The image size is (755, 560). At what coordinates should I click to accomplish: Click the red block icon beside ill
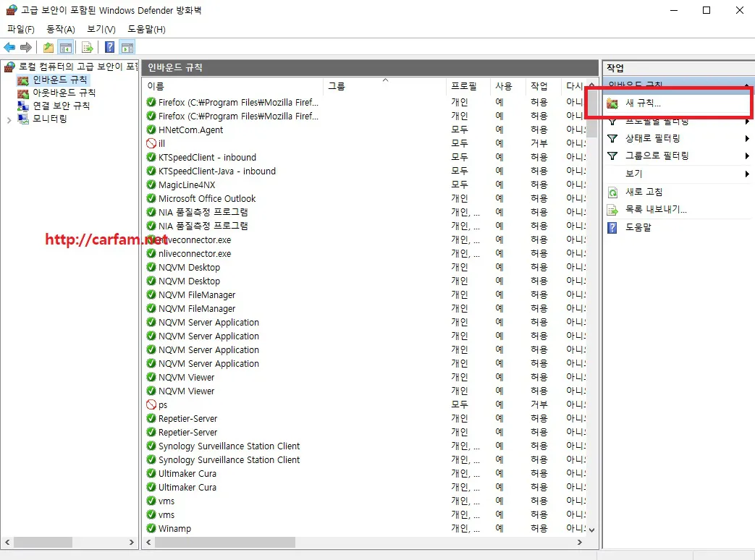(x=151, y=143)
